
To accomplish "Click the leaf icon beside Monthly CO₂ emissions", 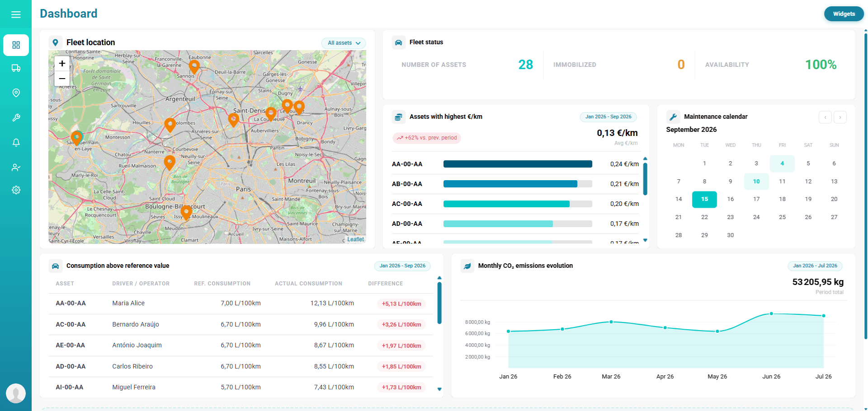I will [x=467, y=266].
